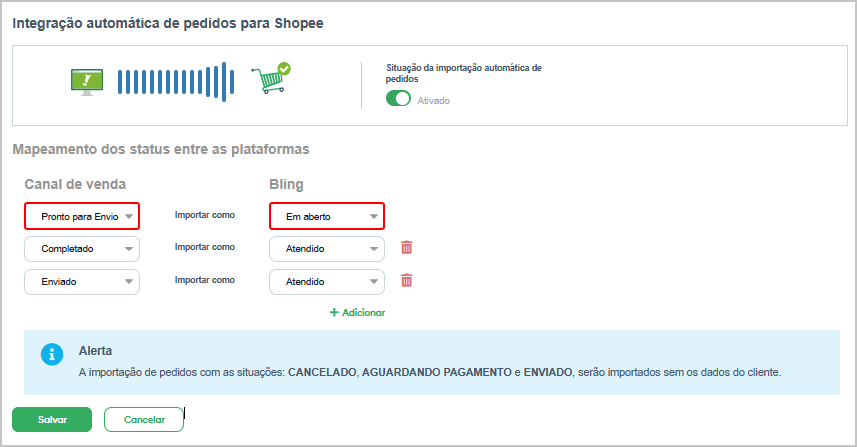
Task: Click 'Importar como' in the Completado row
Action: [x=204, y=247]
